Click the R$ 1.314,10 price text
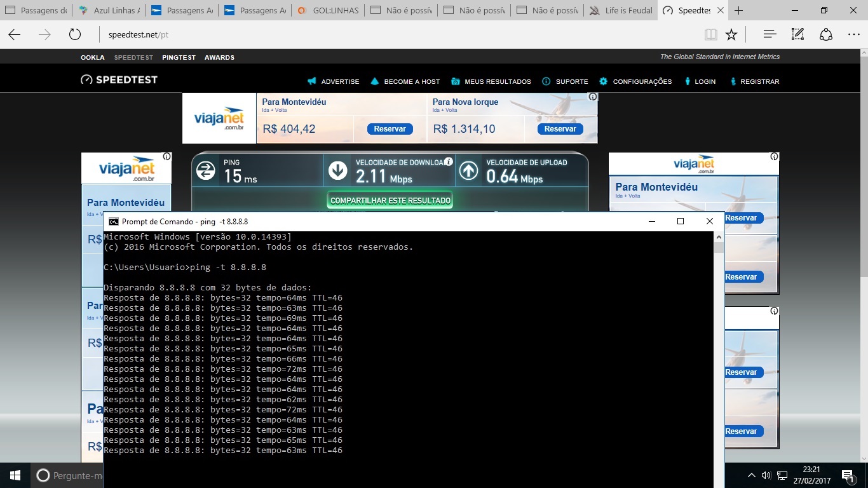 [464, 129]
